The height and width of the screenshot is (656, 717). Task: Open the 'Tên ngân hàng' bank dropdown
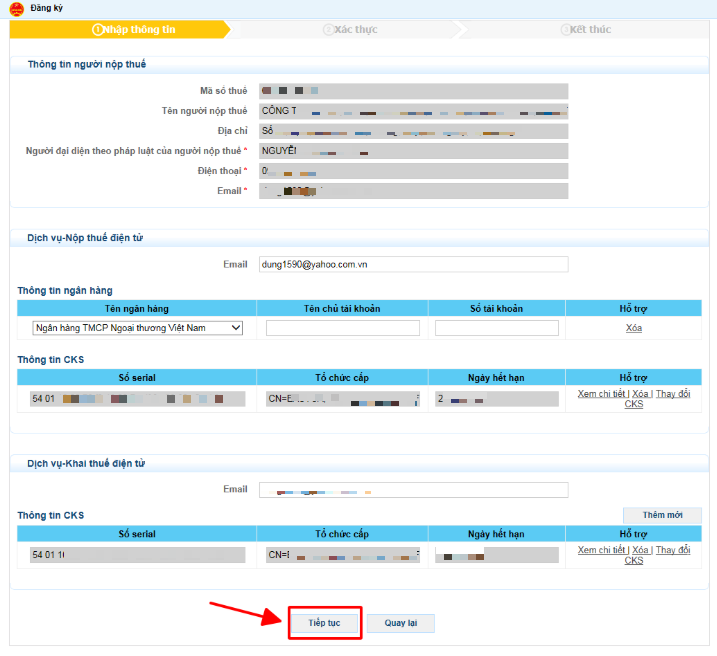click(137, 328)
